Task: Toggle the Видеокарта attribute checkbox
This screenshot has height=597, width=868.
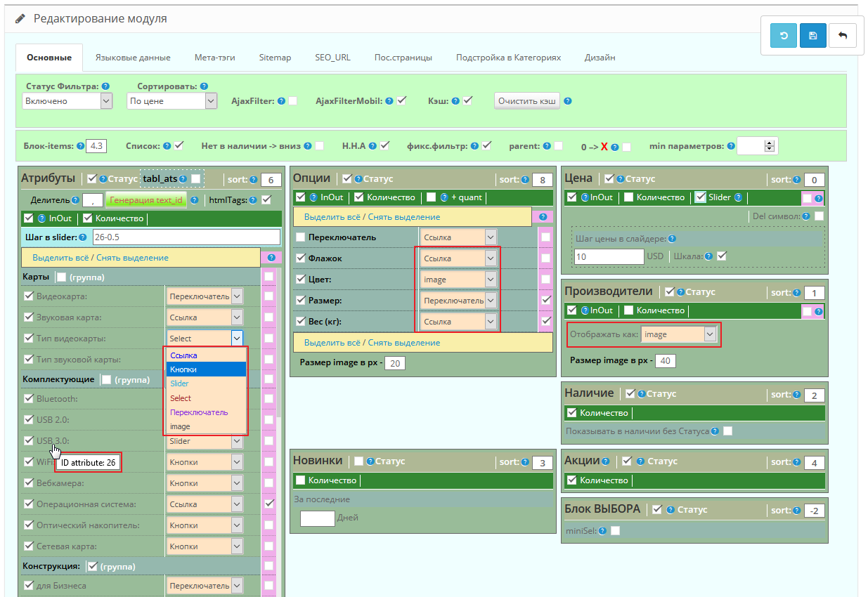Action: pos(29,296)
